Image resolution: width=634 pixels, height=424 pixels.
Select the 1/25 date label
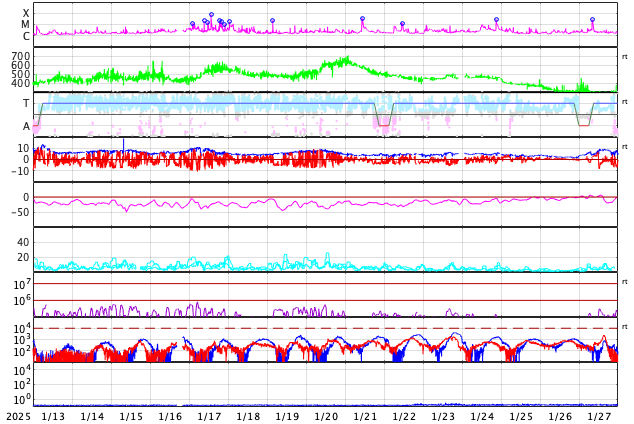(x=521, y=417)
